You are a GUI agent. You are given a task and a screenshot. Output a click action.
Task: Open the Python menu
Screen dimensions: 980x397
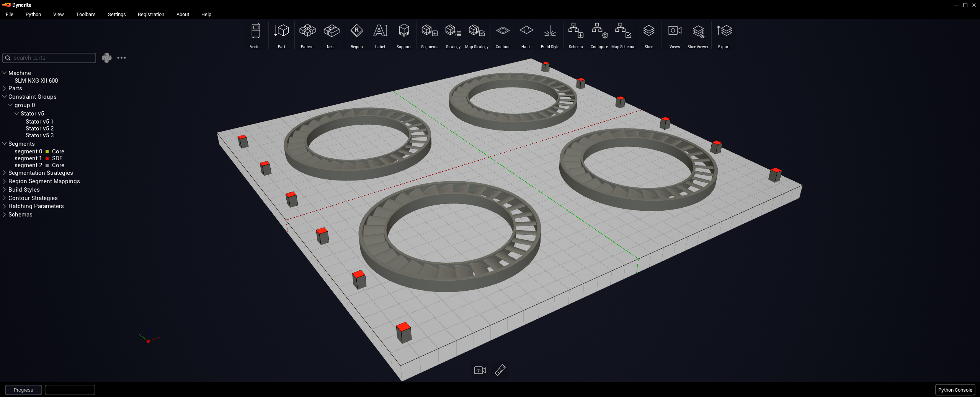pyautogui.click(x=33, y=14)
